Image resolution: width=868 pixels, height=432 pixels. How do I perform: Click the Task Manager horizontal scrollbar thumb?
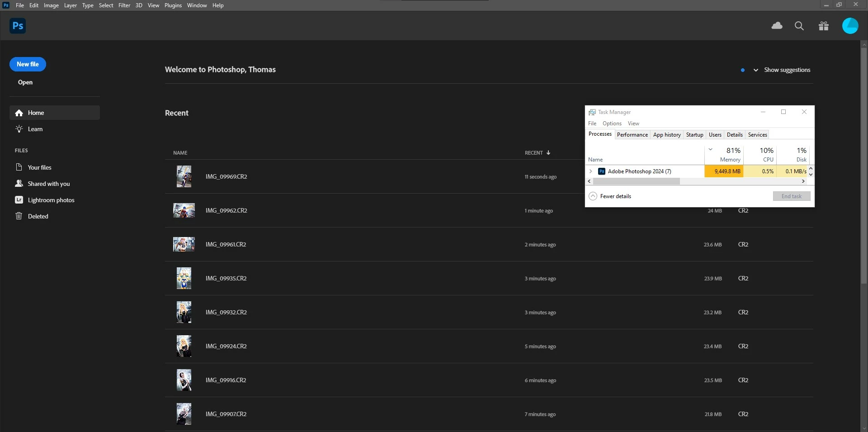(x=636, y=181)
